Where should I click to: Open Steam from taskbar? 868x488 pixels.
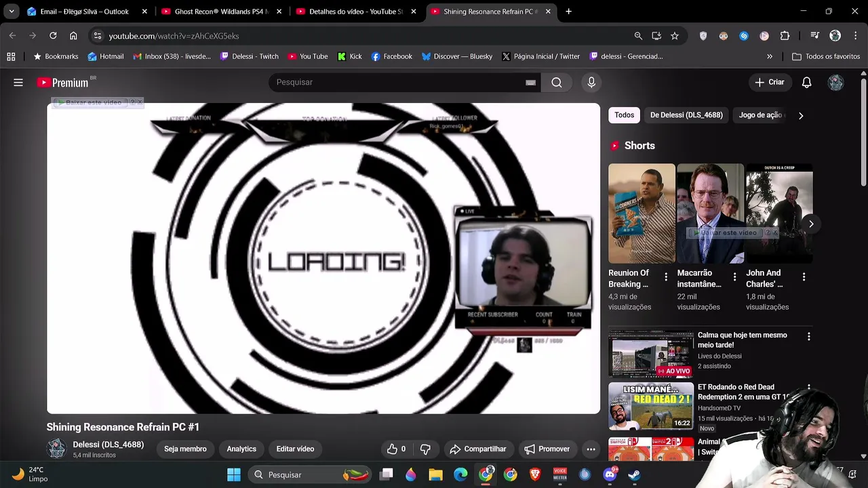[634, 474]
